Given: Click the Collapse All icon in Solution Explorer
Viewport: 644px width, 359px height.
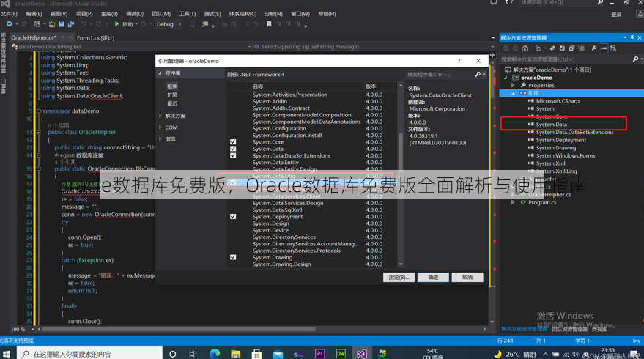Looking at the screenshot, I should (571, 48).
